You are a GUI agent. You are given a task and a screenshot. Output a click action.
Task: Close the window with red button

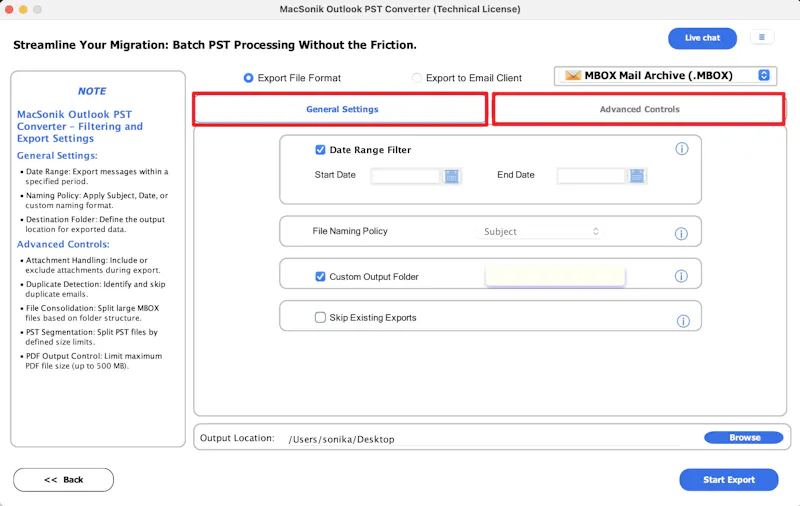point(9,9)
